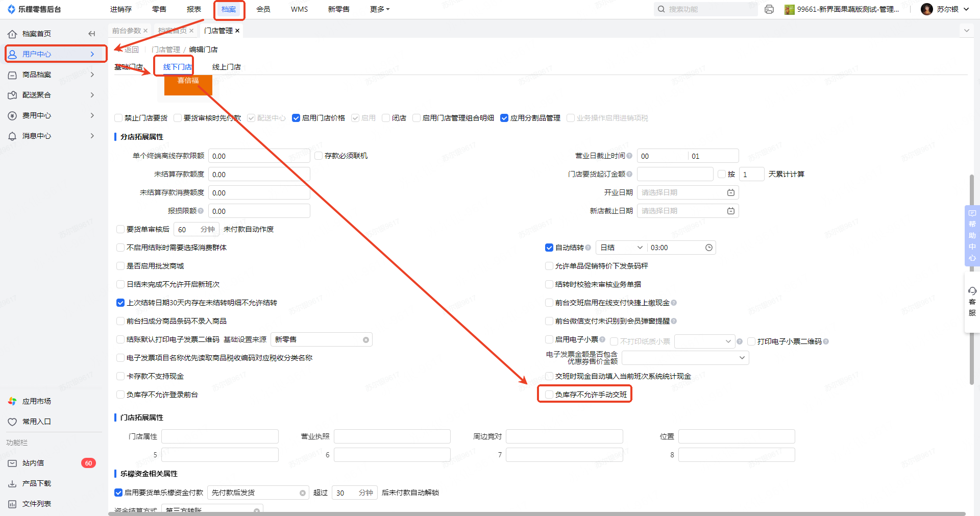Switch to the 线上门店 tab
The height and width of the screenshot is (516, 980).
227,67
